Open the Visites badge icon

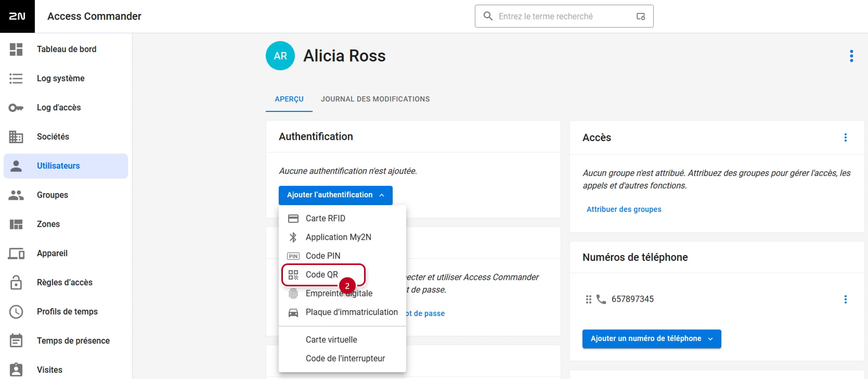coord(16,370)
